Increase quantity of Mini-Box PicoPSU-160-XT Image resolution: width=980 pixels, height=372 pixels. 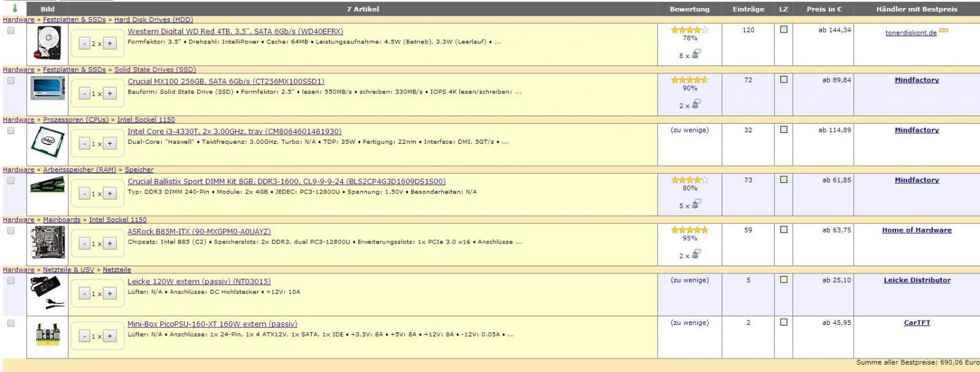coord(110,337)
